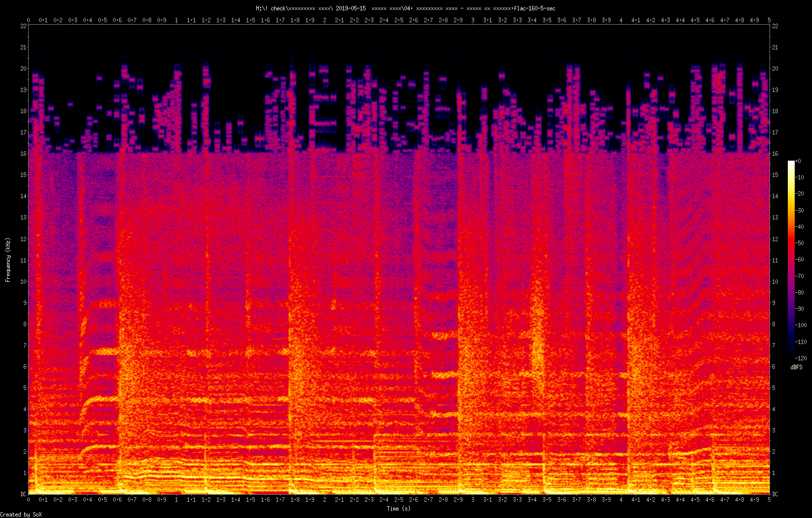Click the "-70" value on the color scale
The image size is (812, 518).
(x=800, y=276)
